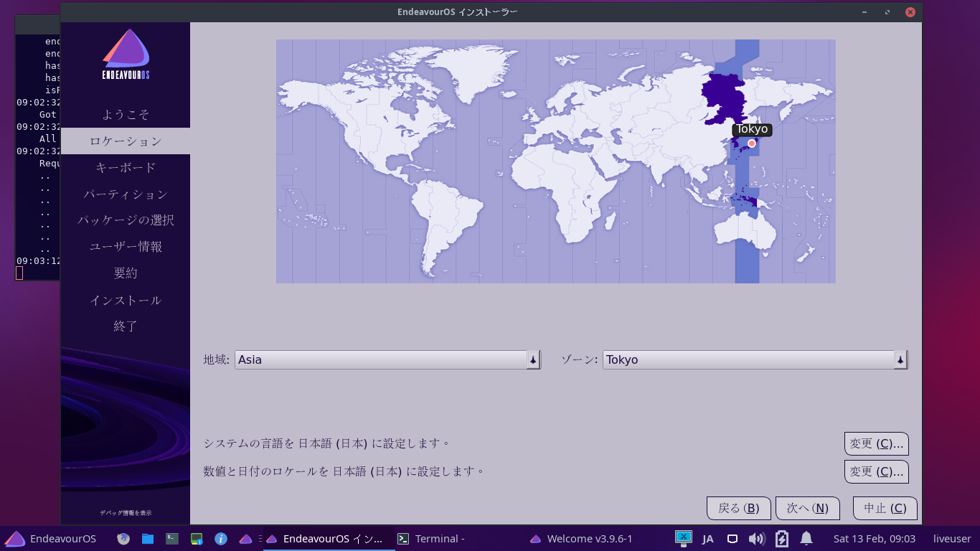
Task: Open the liveuser session menu
Action: 952,539
